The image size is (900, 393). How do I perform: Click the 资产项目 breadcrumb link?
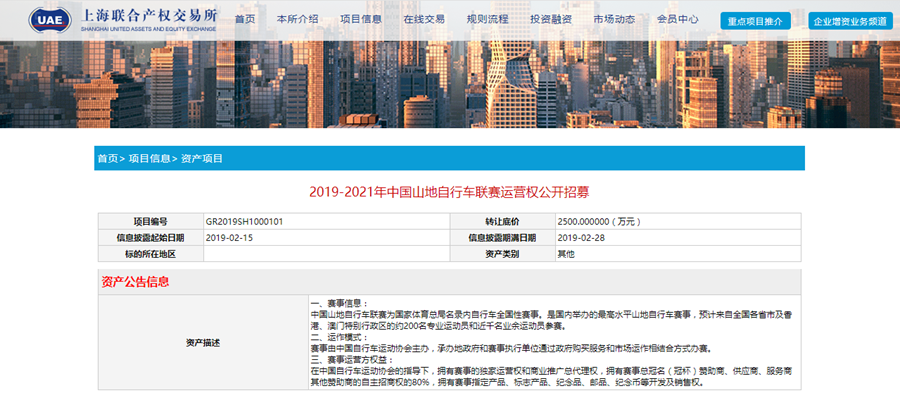click(x=201, y=158)
